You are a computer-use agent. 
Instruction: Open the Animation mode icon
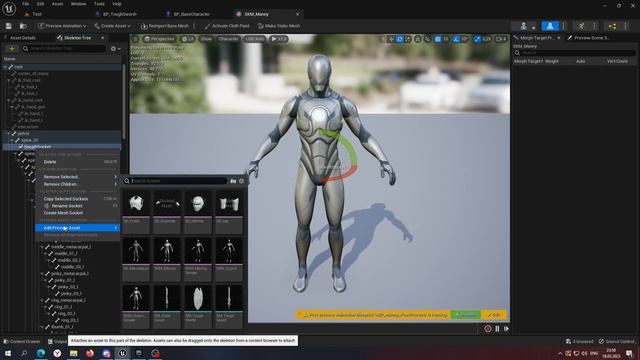pyautogui.click(x=581, y=26)
